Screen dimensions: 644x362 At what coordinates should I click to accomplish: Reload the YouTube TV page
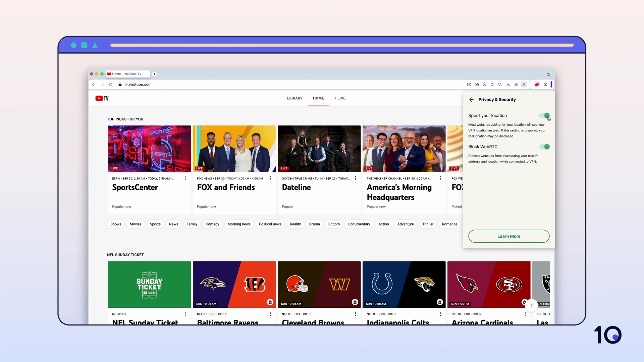click(111, 84)
